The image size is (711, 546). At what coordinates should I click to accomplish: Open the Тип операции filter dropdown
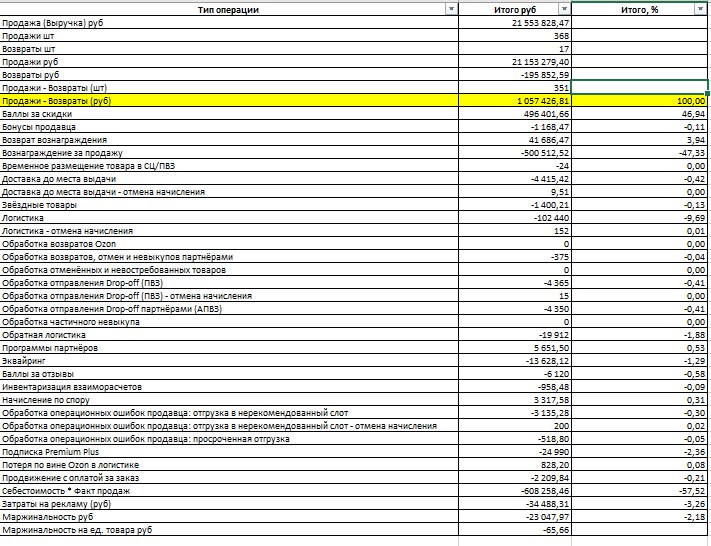(x=451, y=9)
